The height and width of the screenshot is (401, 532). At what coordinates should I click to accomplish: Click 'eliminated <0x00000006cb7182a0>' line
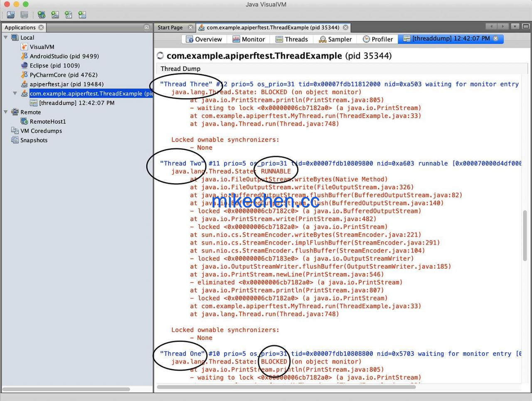[296, 282]
